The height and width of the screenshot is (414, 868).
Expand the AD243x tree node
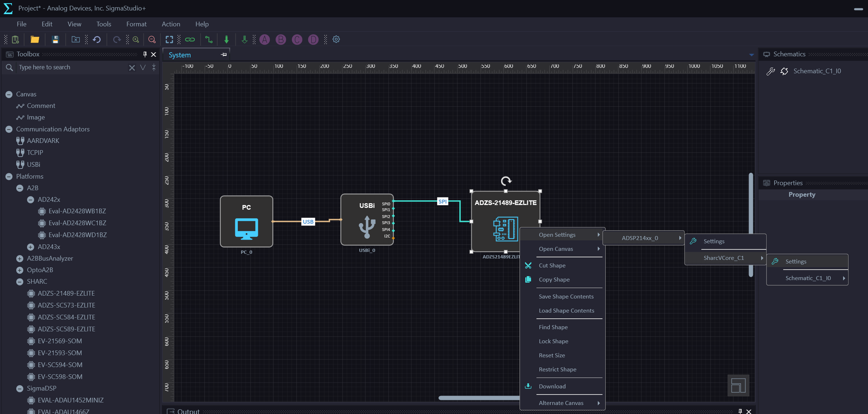31,247
